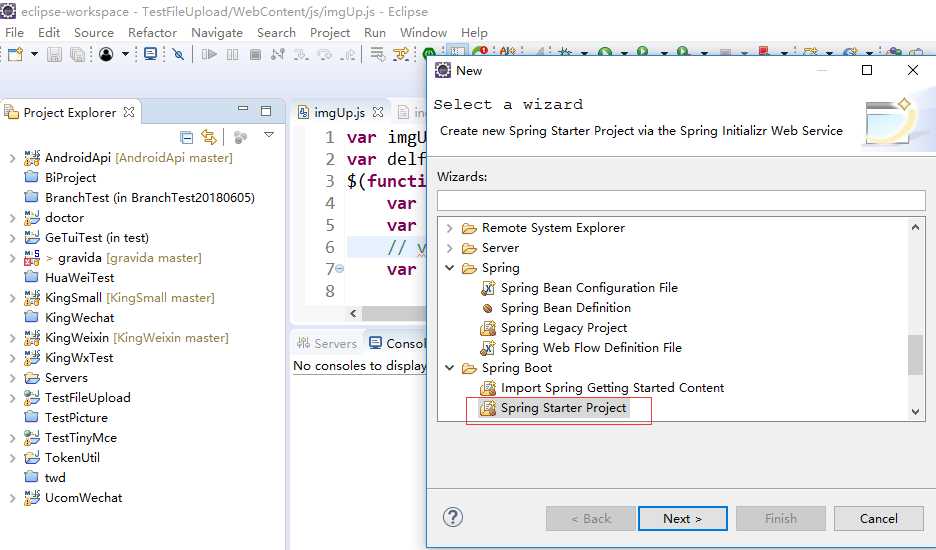Click the Disconnect debug toolbar icon
Viewport: 936px width, 550px height.
point(278,54)
